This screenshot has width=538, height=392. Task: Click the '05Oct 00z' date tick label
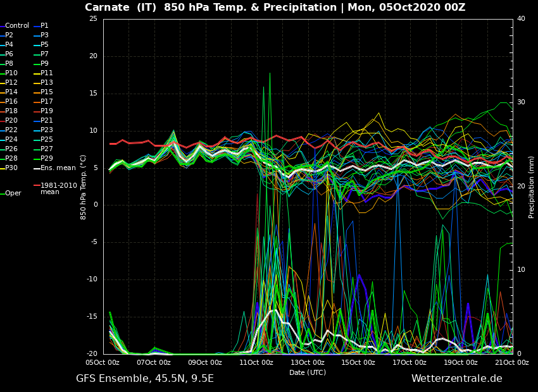[x=103, y=362]
